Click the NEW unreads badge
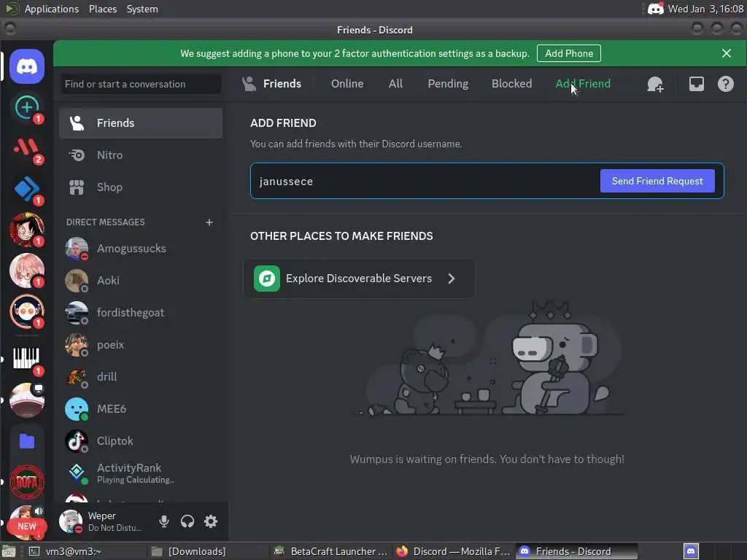The height and width of the screenshot is (560, 747). point(27,526)
